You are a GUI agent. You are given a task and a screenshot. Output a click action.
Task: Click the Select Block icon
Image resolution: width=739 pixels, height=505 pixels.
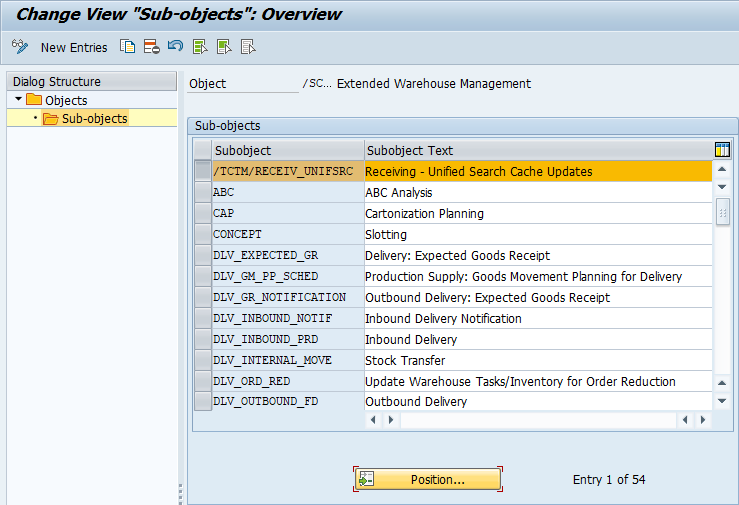pyautogui.click(x=224, y=47)
